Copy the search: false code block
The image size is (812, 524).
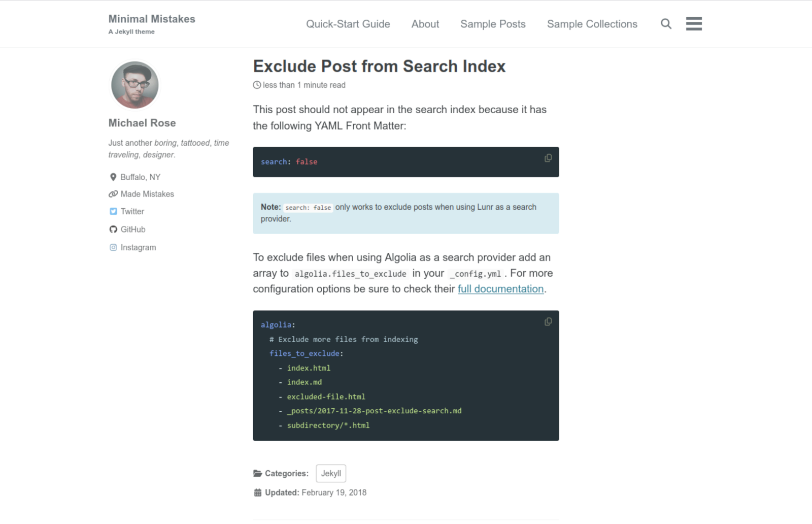548,158
